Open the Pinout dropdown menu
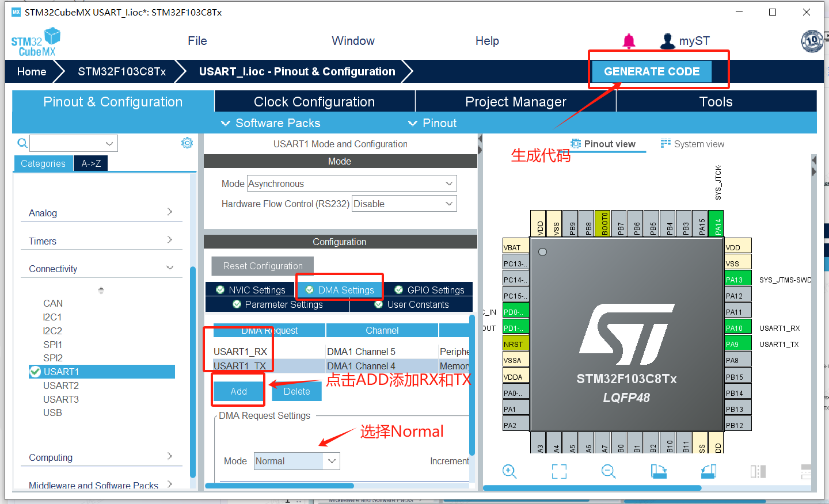The image size is (829, 504). point(432,123)
